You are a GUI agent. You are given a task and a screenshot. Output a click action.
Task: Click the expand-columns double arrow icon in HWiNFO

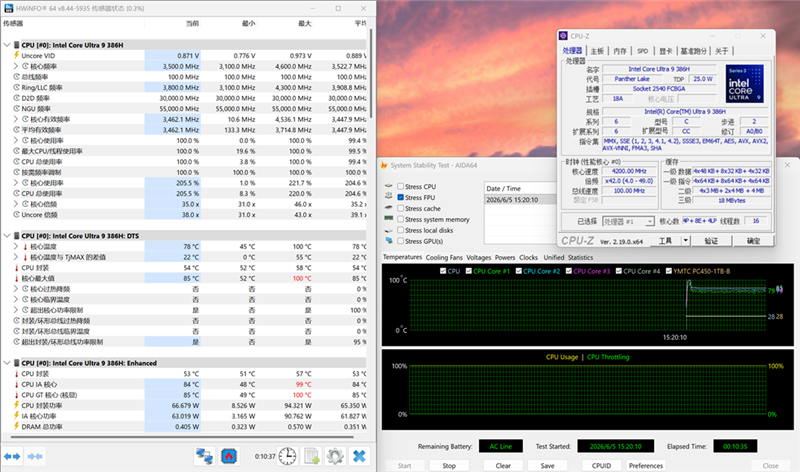[12, 456]
